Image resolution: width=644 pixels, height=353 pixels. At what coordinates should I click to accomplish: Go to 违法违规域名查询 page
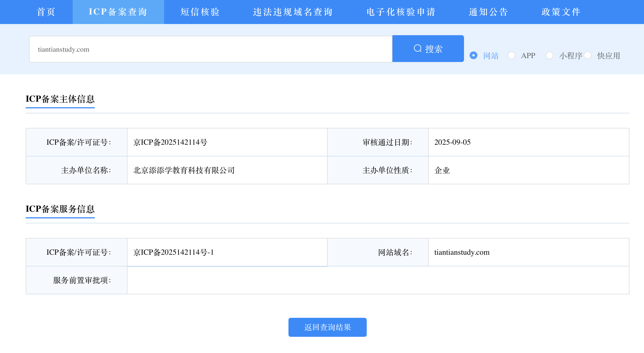tap(293, 12)
